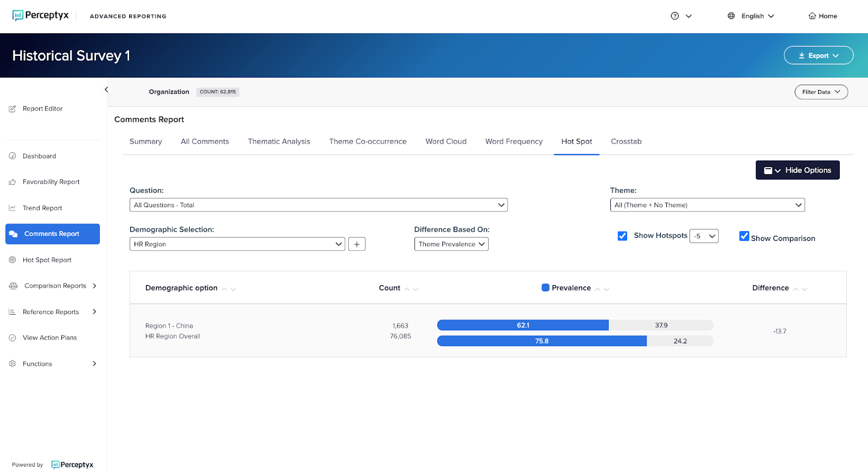The image size is (868, 472).
Task: Open the help question-mark icon
Action: pyautogui.click(x=675, y=16)
